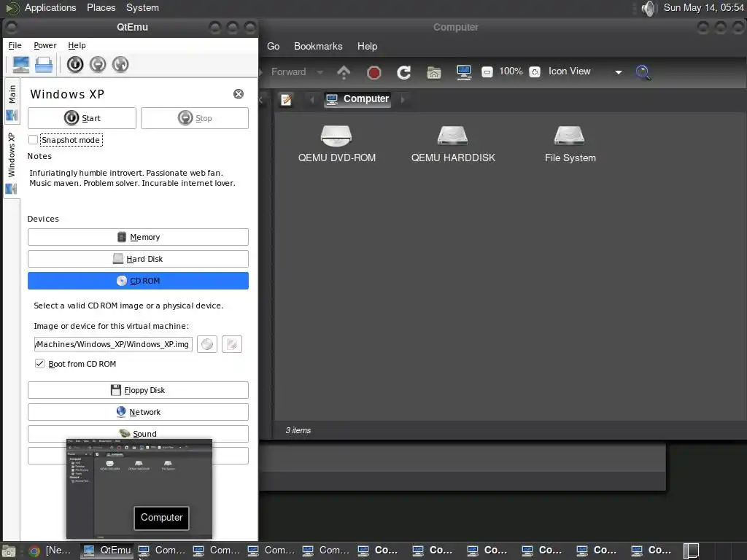Reload the Computer window view

click(404, 72)
